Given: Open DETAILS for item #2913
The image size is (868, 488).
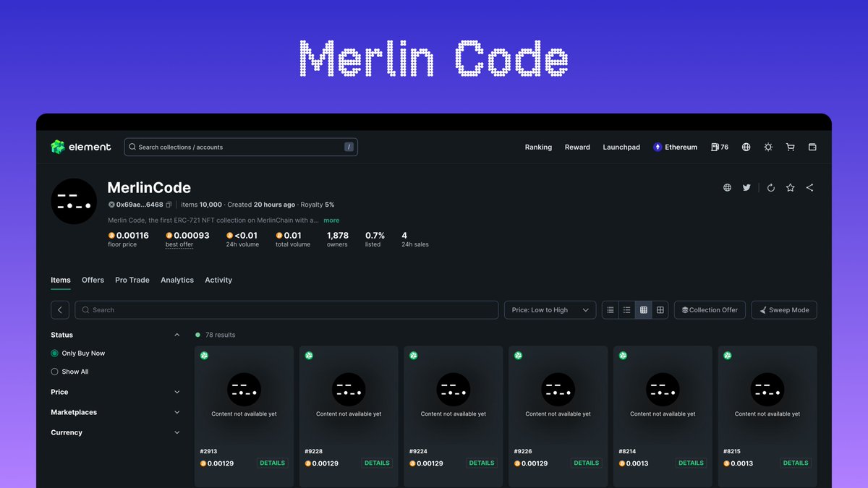Looking at the screenshot, I should point(273,463).
